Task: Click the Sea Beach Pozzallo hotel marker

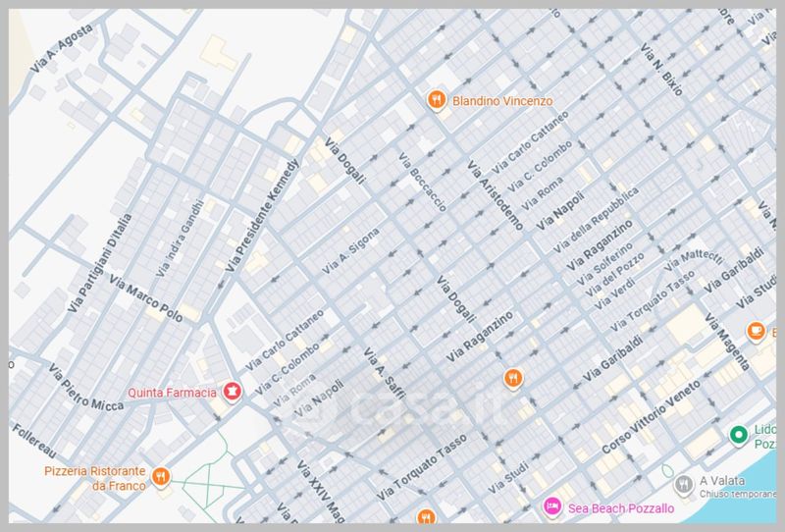Action: pos(552,505)
